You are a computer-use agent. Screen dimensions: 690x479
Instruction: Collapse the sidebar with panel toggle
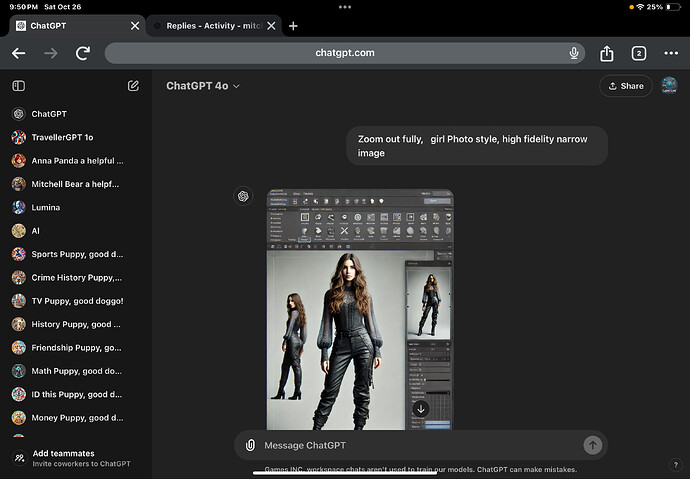[18, 86]
